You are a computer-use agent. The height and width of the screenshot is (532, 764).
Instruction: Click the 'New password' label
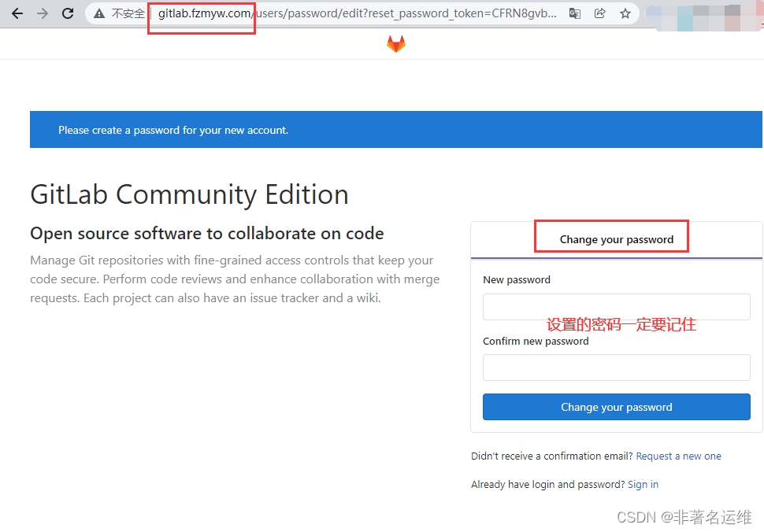517,280
